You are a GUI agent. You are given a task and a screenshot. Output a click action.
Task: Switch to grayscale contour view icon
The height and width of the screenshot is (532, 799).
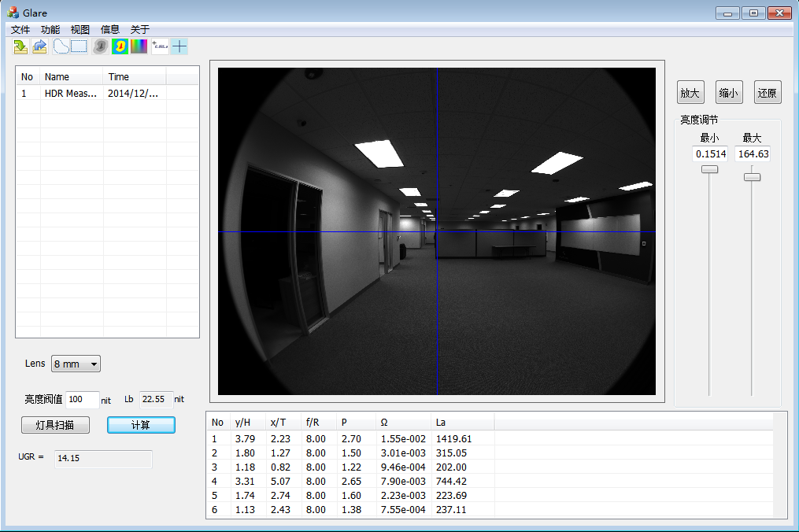100,46
